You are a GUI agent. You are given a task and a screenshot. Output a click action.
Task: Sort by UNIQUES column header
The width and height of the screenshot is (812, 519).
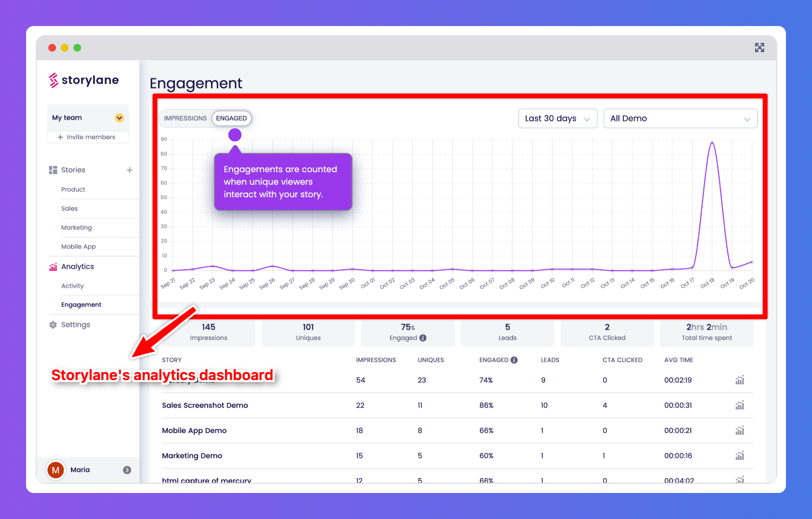coord(431,360)
